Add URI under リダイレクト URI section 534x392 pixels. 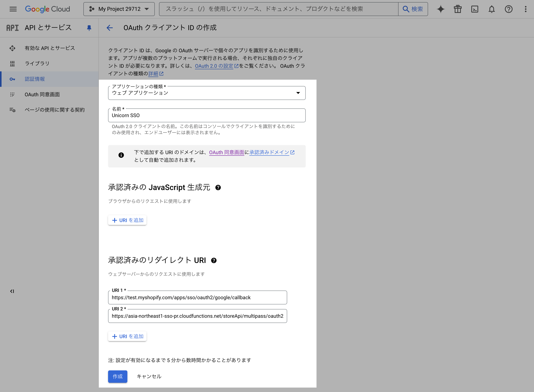[x=127, y=336]
